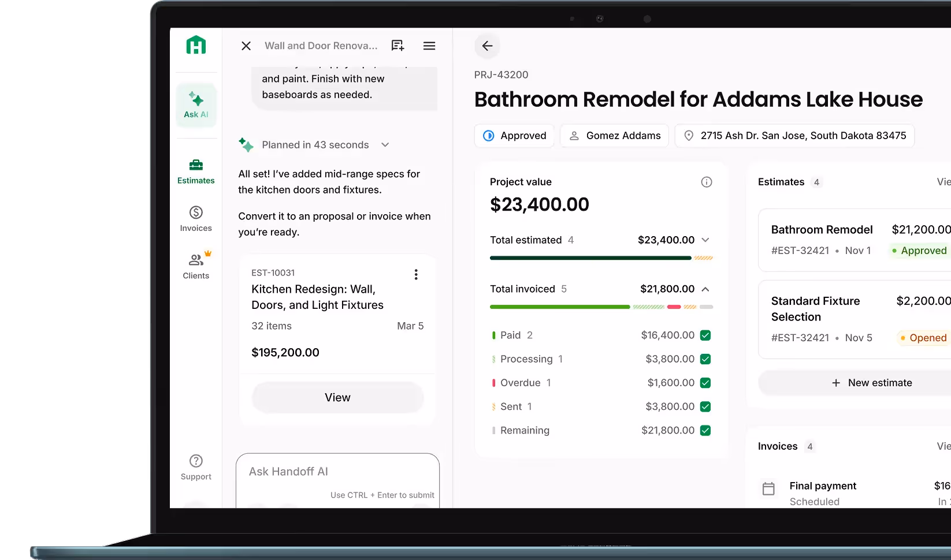Click the 32 items label
The width and height of the screenshot is (951, 560).
click(x=272, y=326)
